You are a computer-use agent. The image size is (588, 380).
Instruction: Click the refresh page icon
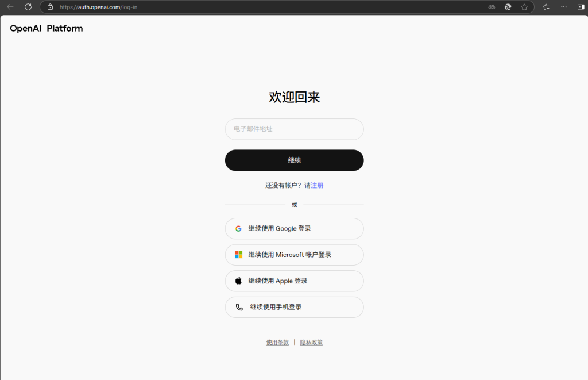coord(28,7)
